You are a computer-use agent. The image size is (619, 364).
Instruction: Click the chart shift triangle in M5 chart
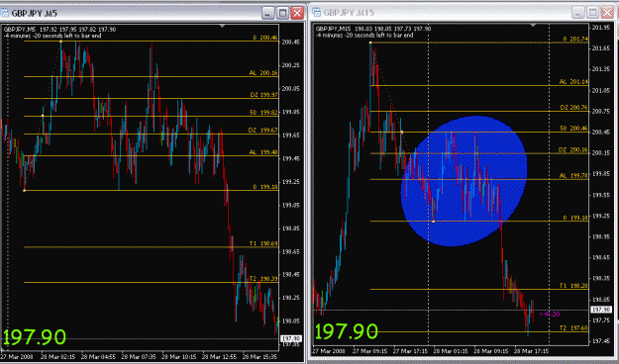[222, 26]
